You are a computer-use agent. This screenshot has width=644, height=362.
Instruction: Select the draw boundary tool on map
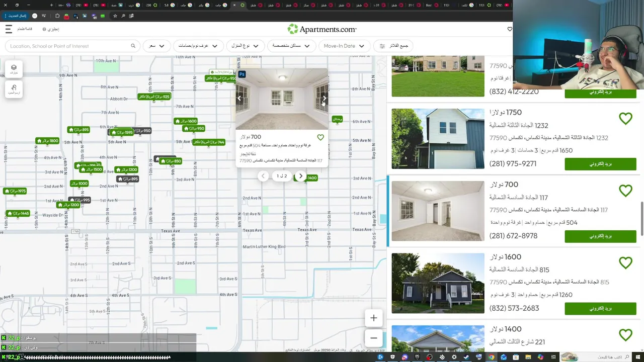point(14,89)
